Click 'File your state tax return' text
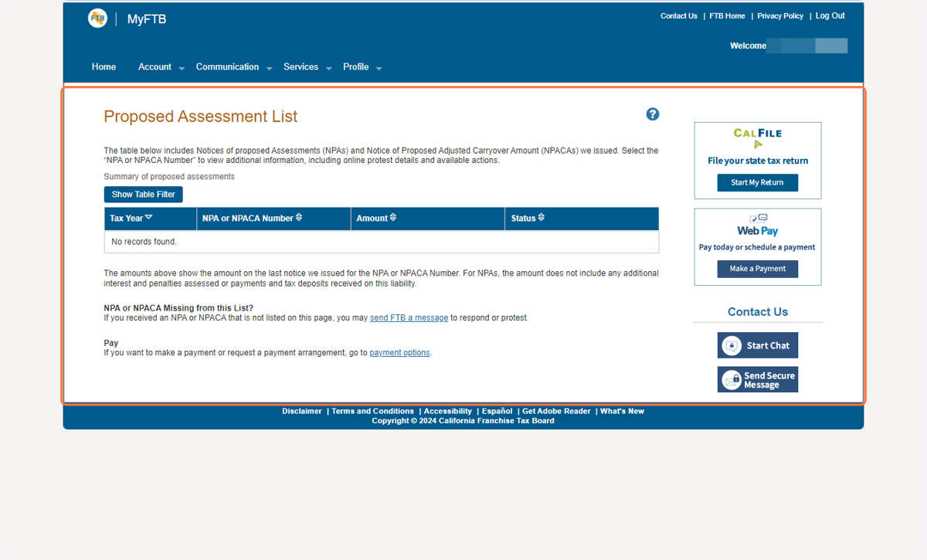The image size is (927, 560). point(758,161)
